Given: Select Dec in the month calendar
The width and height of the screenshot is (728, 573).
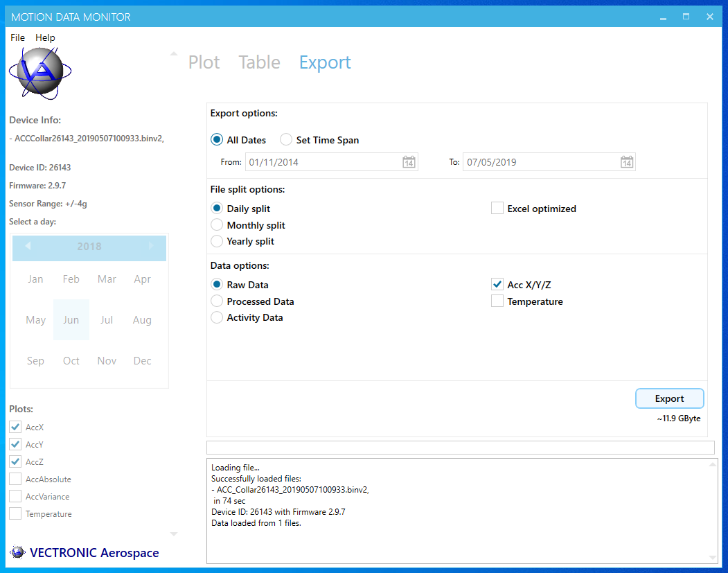Looking at the screenshot, I should pos(142,361).
